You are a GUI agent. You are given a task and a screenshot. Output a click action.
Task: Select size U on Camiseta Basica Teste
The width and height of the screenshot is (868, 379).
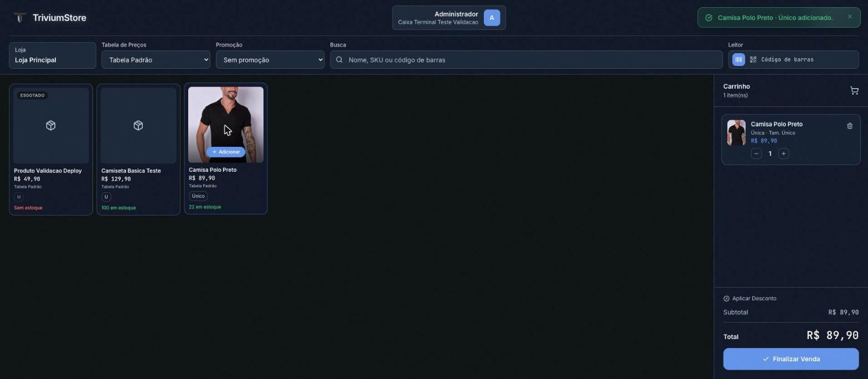106,197
